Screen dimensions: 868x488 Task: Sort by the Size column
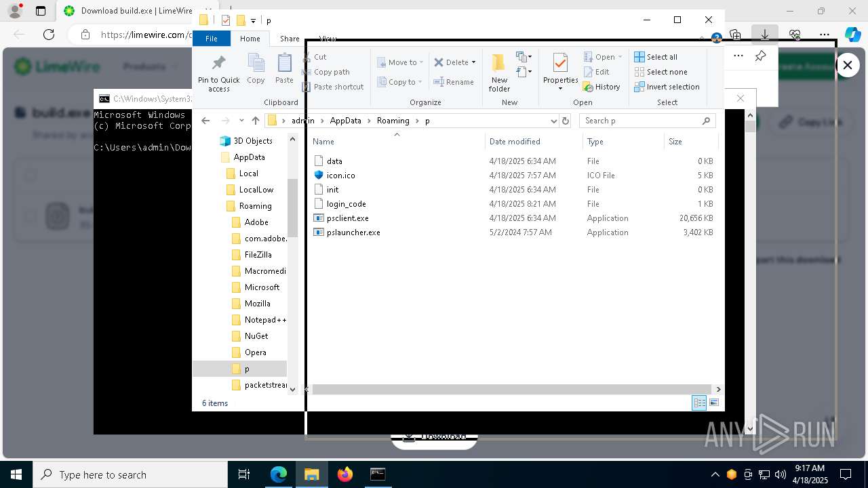point(690,142)
